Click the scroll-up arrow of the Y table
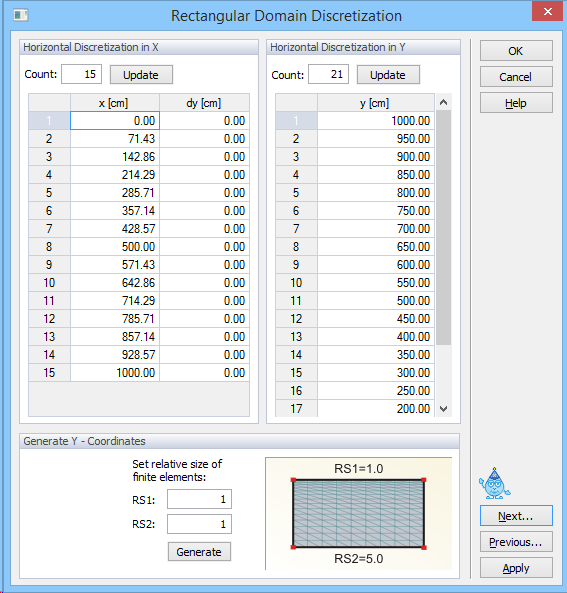Viewport: 567px width, 593px height. [444, 102]
